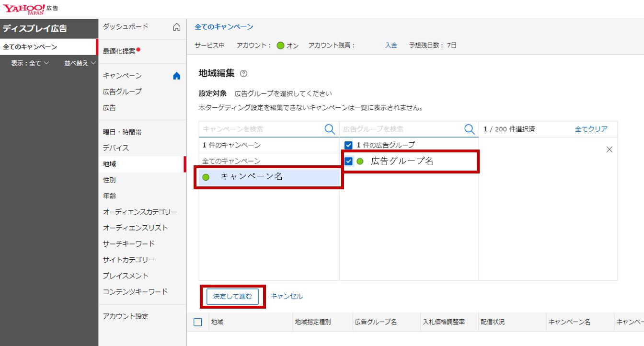This screenshot has height=346, width=644.
Task: Click 1 / 200 件選択済 counter text
Action: 509,129
